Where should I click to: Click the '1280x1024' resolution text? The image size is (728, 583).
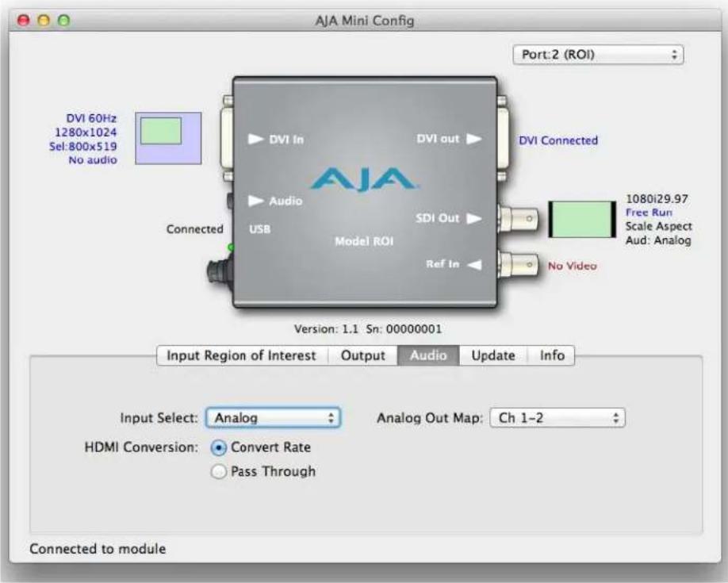coord(86,132)
